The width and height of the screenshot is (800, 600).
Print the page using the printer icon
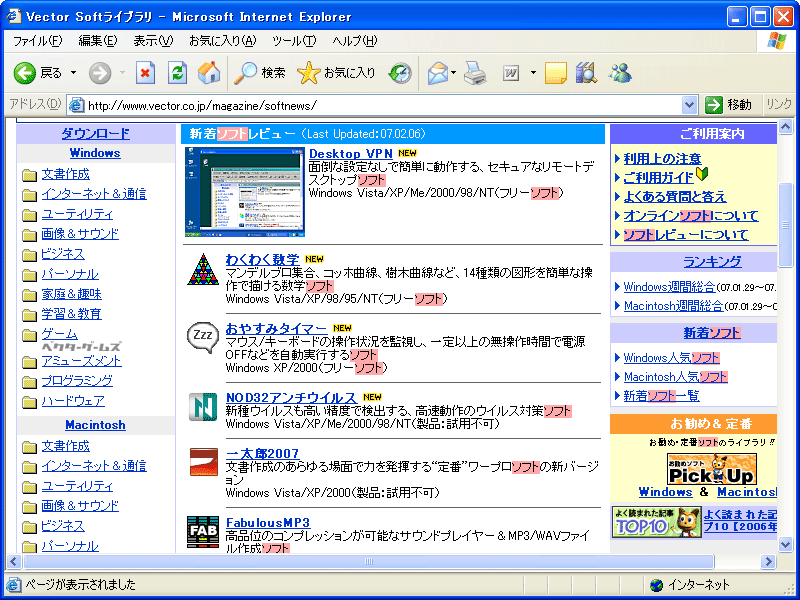(x=475, y=73)
